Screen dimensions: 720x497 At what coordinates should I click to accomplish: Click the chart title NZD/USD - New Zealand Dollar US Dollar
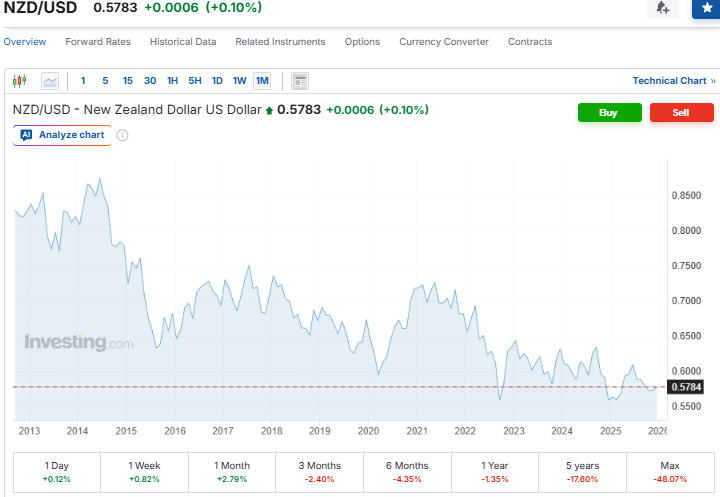[x=137, y=110]
